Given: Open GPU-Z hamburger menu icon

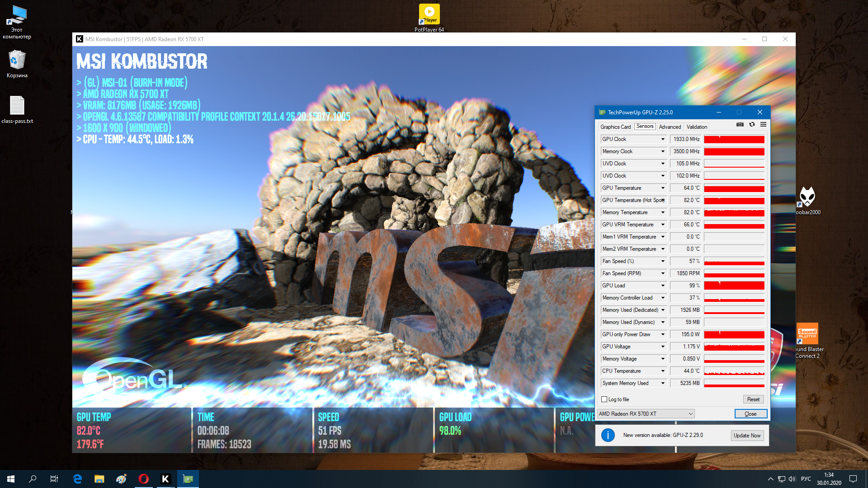Looking at the screenshot, I should click(x=763, y=125).
